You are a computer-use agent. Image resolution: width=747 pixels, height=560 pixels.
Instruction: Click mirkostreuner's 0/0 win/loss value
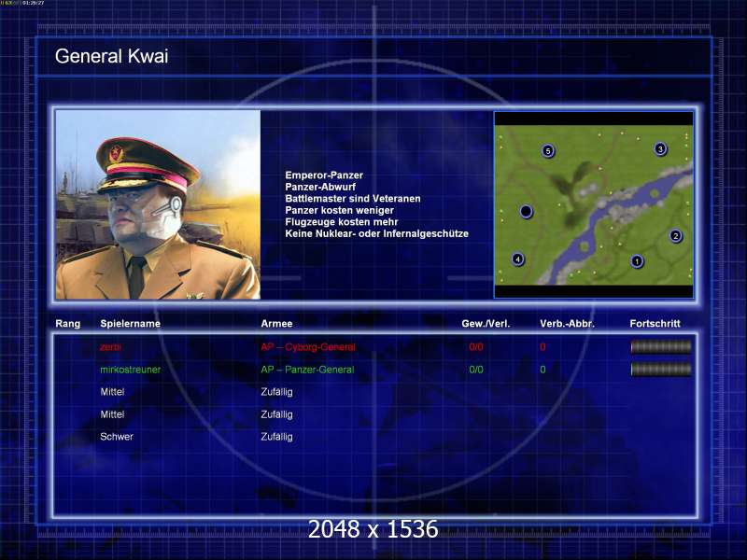point(476,370)
